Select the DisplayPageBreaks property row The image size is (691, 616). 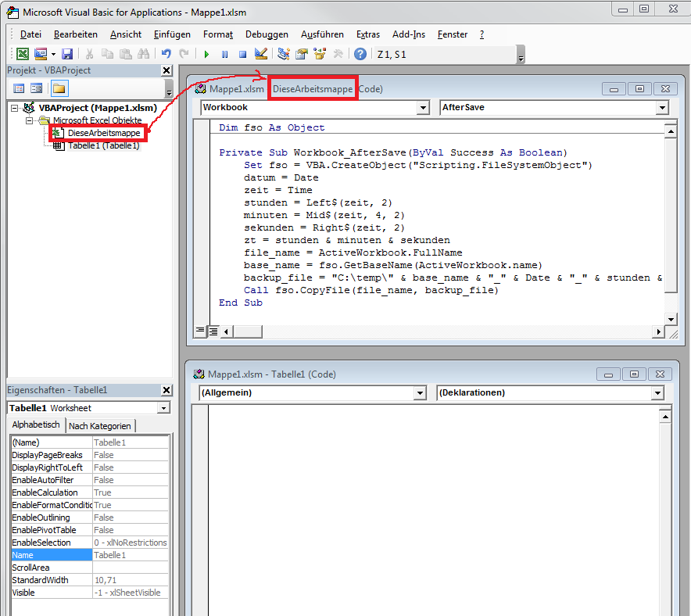pos(90,455)
